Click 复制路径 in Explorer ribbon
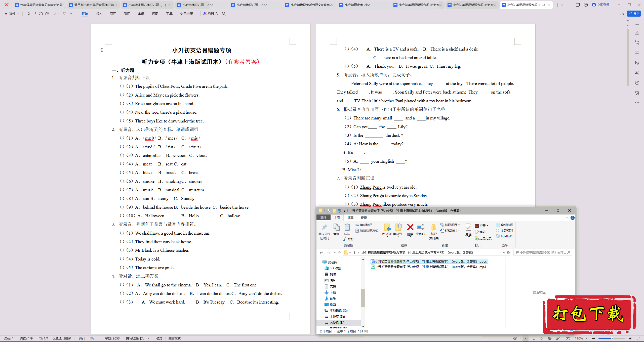The height and width of the screenshot is (342, 644). (x=364, y=225)
